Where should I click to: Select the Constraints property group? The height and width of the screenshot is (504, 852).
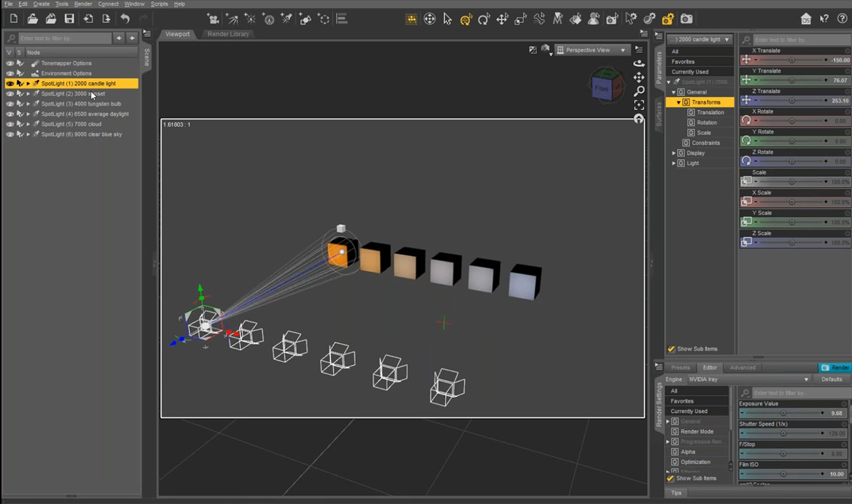tap(705, 143)
